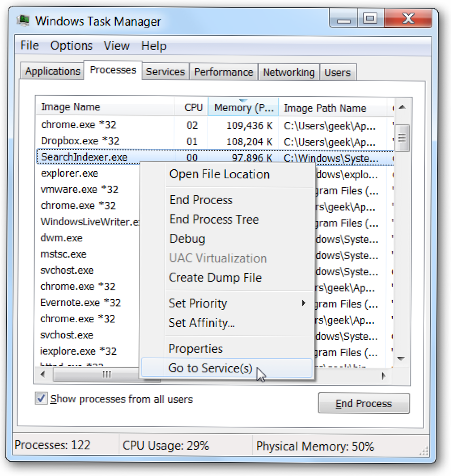Sort by CPU column header
The height and width of the screenshot is (476, 451).
pos(191,108)
